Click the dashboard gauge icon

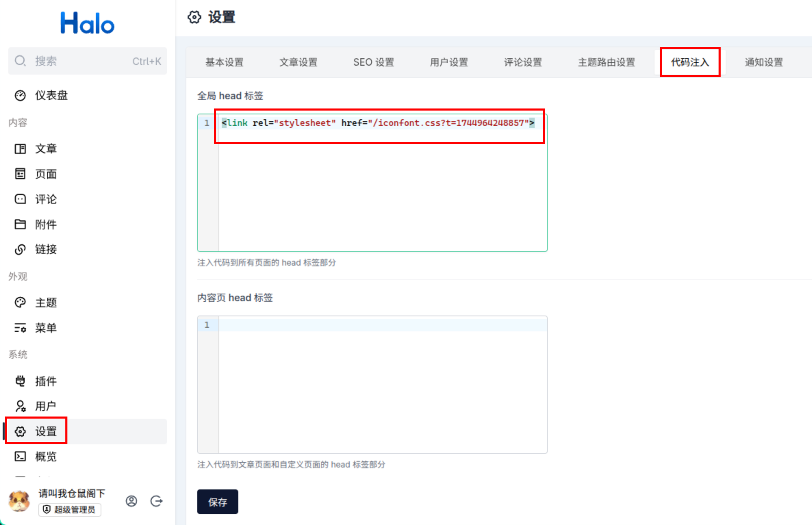tap(20, 95)
